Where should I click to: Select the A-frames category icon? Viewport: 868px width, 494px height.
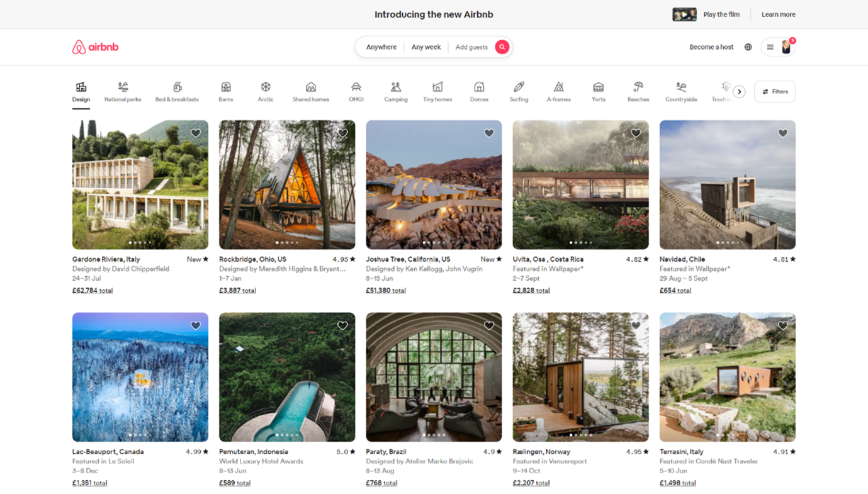click(x=558, y=87)
